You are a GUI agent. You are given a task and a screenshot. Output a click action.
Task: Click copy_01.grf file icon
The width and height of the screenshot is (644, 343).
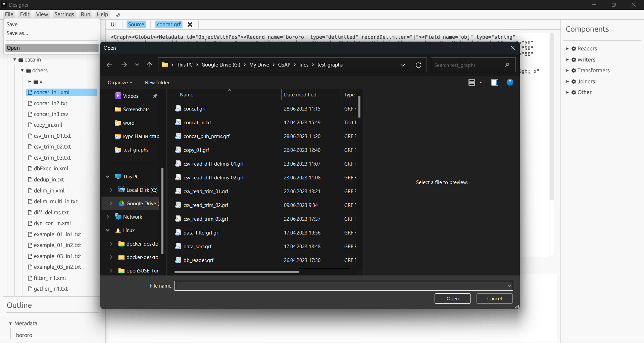pyautogui.click(x=178, y=150)
